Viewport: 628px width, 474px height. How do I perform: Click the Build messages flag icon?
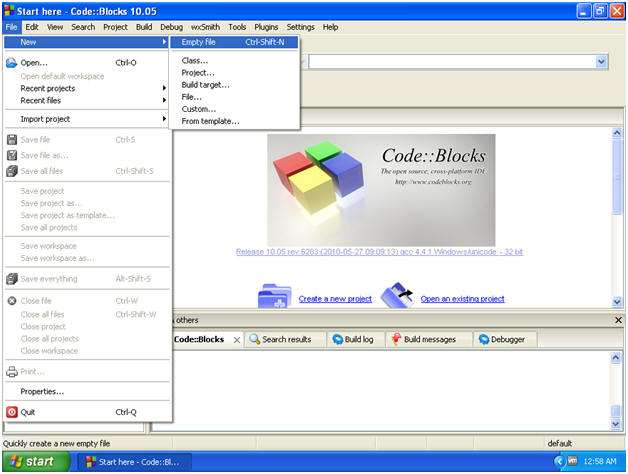[x=396, y=339]
